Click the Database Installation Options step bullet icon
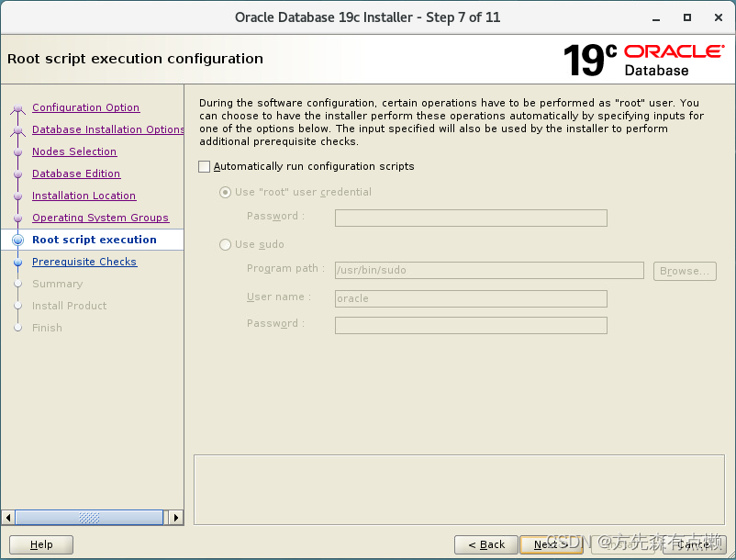This screenshot has height=560, width=736. [17, 130]
